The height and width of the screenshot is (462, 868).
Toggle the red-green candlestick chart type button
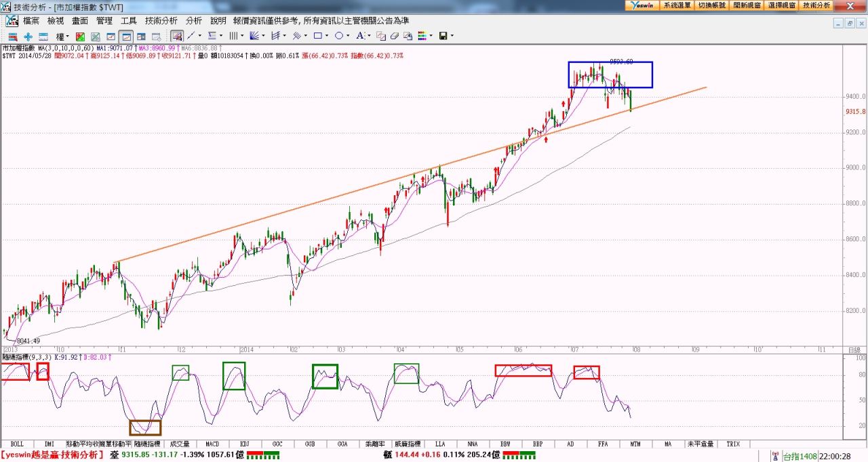[x=80, y=36]
